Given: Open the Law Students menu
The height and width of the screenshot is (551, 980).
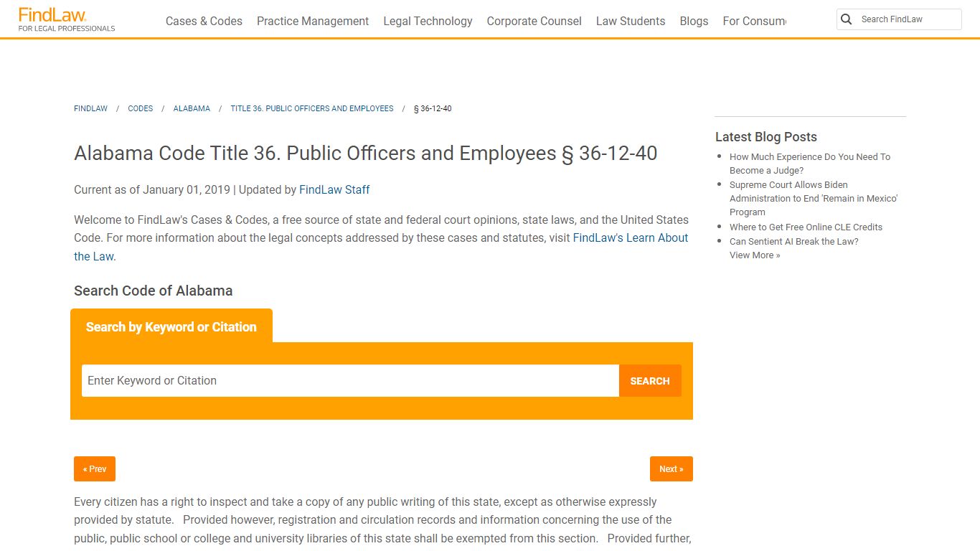Looking at the screenshot, I should point(631,21).
